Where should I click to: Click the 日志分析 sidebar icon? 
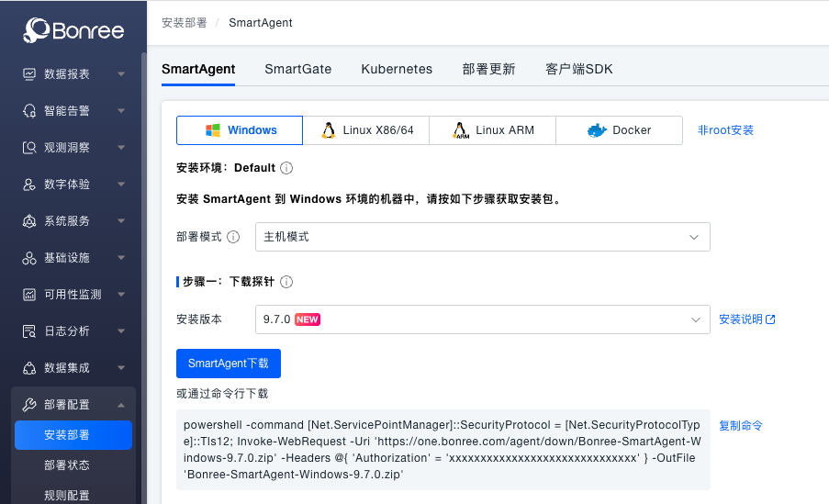[29, 331]
